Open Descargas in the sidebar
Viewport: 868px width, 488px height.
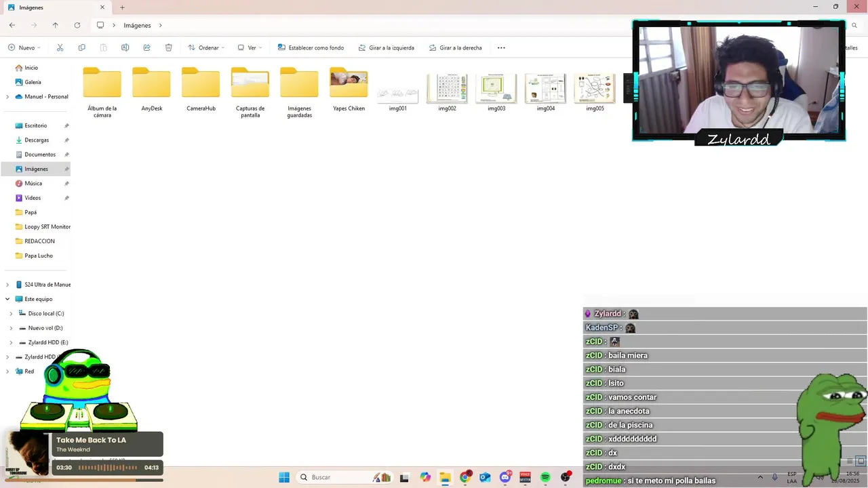[37, 140]
